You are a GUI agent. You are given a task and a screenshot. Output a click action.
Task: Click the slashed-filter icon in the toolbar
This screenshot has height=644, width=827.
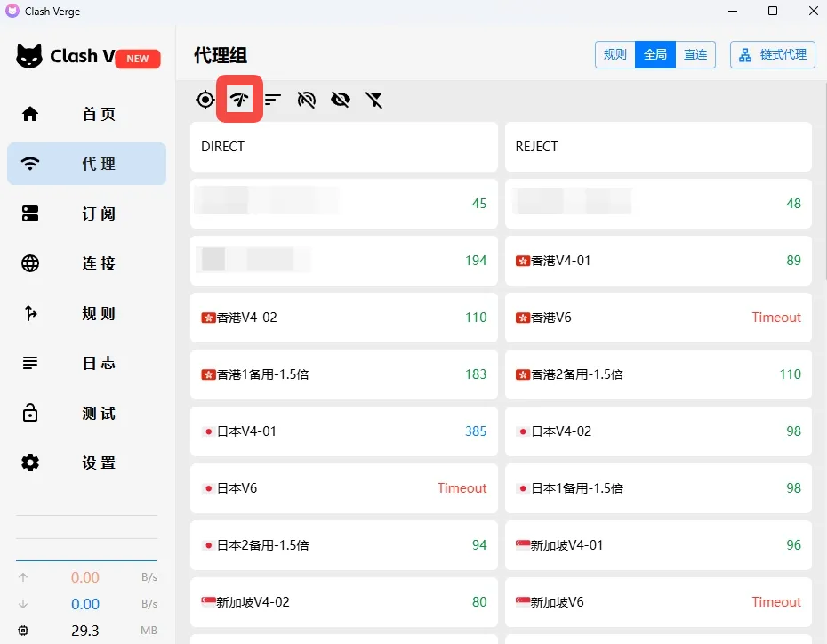coord(374,100)
